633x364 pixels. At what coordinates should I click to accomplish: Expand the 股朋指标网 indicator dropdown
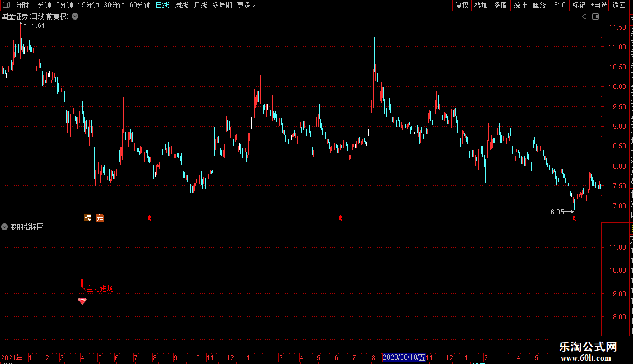pyautogui.click(x=4, y=227)
